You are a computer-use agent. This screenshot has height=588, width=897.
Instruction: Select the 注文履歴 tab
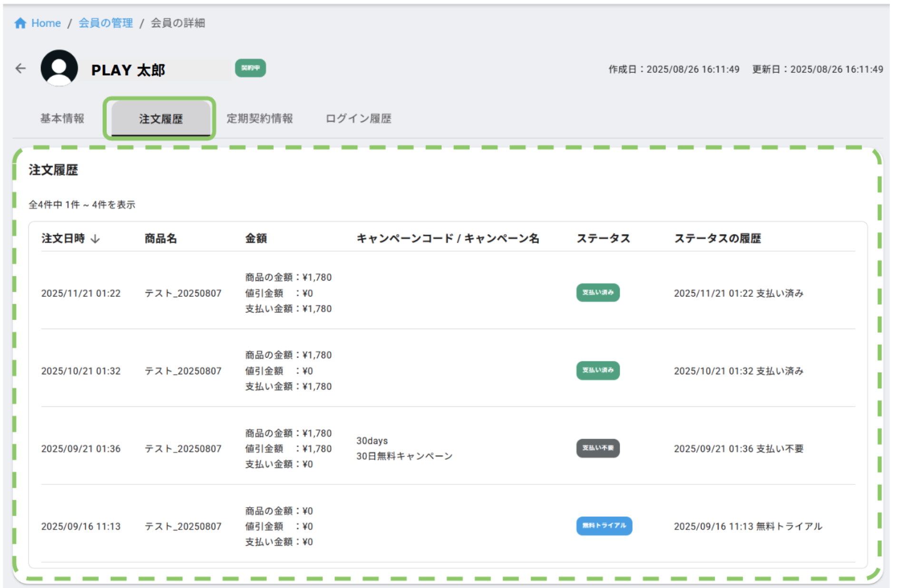[161, 119]
